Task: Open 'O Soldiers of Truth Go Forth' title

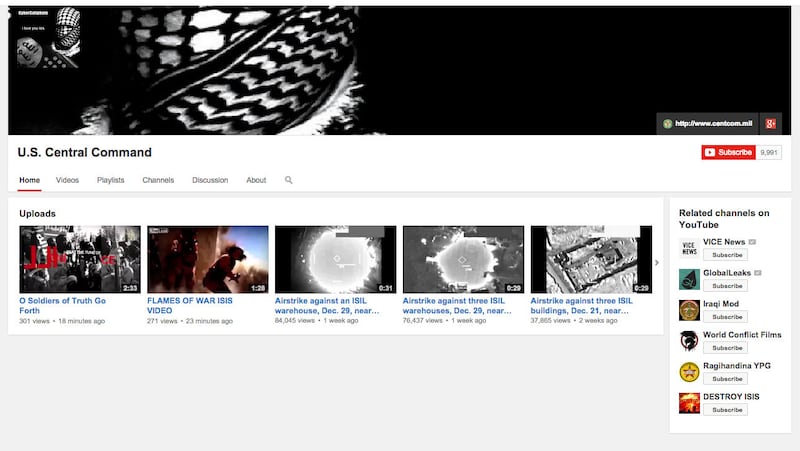Action: coord(63,306)
